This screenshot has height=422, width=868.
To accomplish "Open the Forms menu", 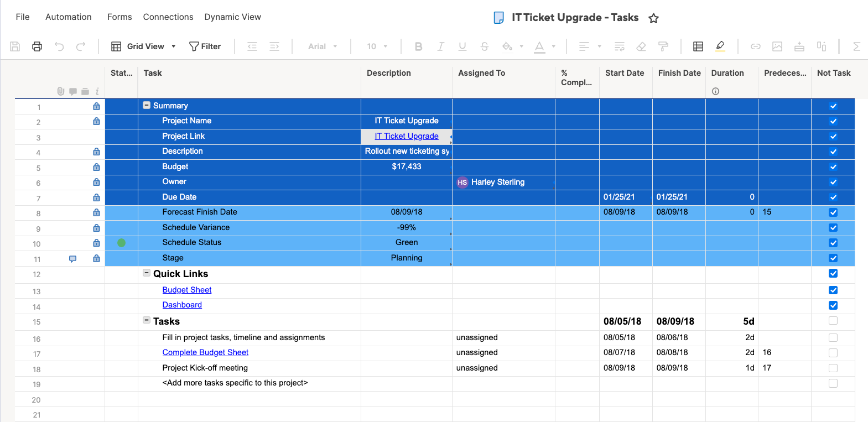I will tap(119, 17).
